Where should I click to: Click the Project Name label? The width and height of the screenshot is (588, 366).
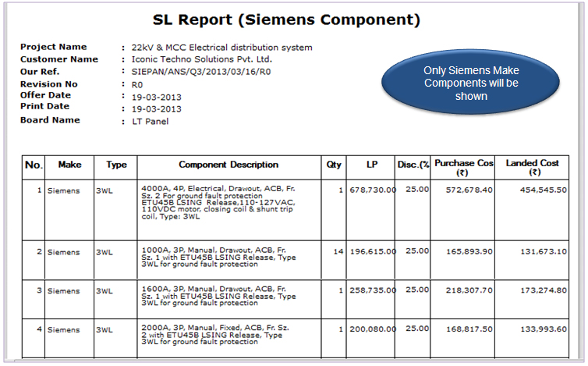coord(53,47)
